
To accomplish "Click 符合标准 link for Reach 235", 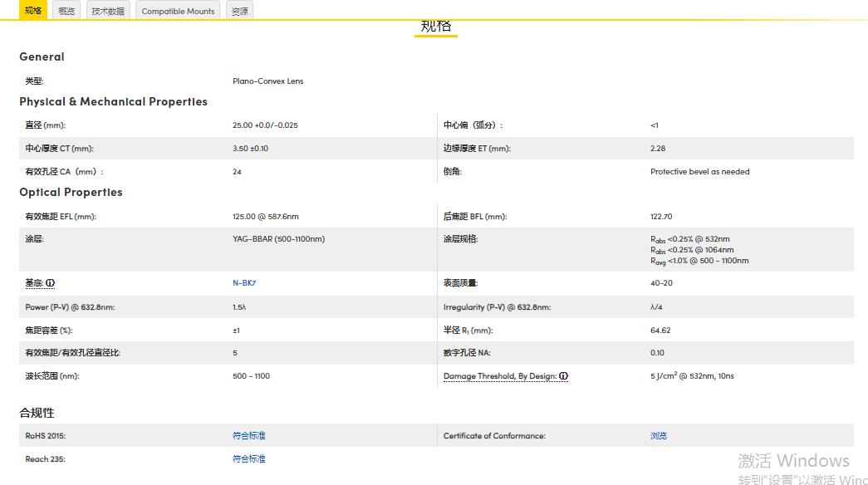I will pyautogui.click(x=249, y=459).
